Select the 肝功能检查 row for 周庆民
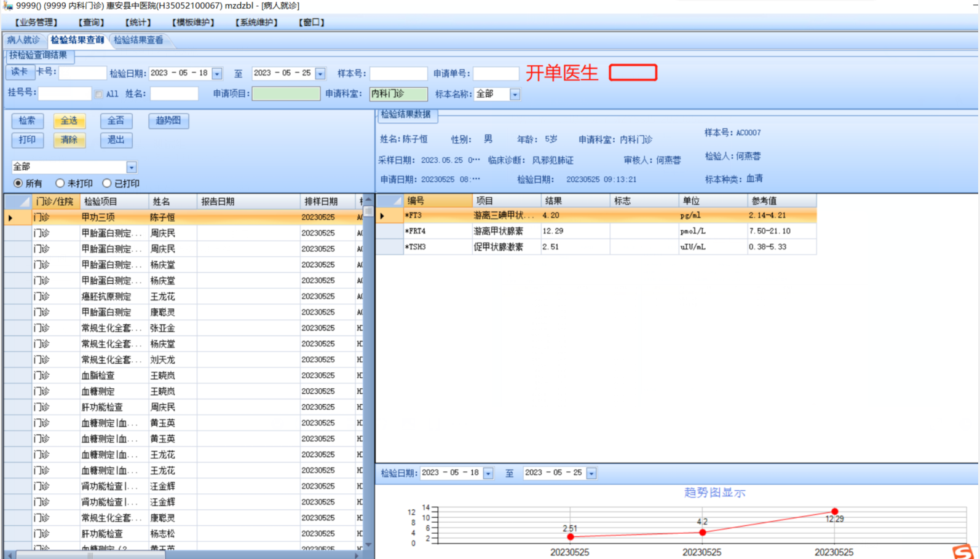Viewport: 980px width, 559px height. click(184, 407)
